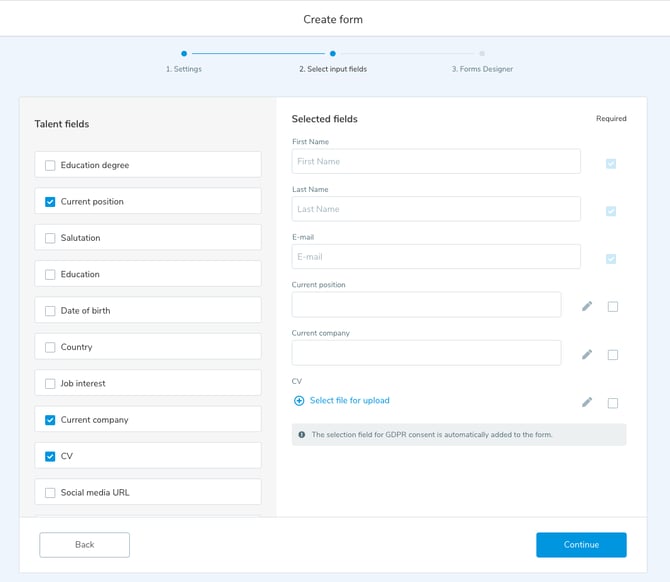Click the info icon in GDPR notice
The image size is (670, 582).
301,435
